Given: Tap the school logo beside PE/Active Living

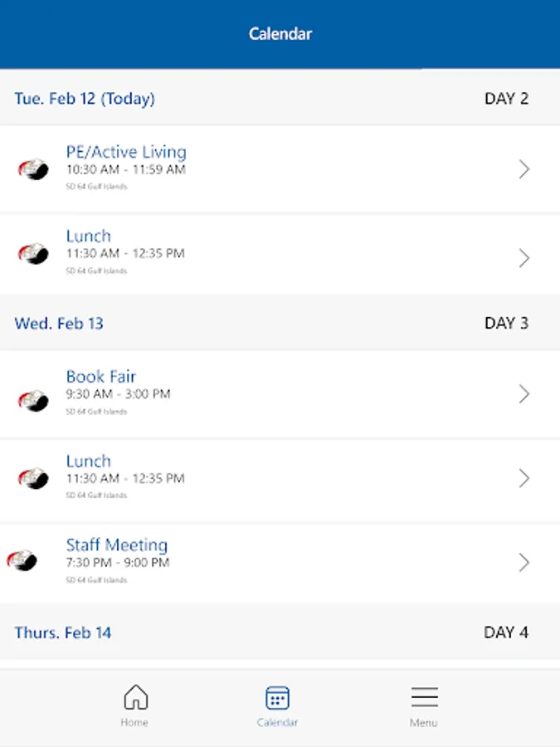Looking at the screenshot, I should (x=32, y=168).
